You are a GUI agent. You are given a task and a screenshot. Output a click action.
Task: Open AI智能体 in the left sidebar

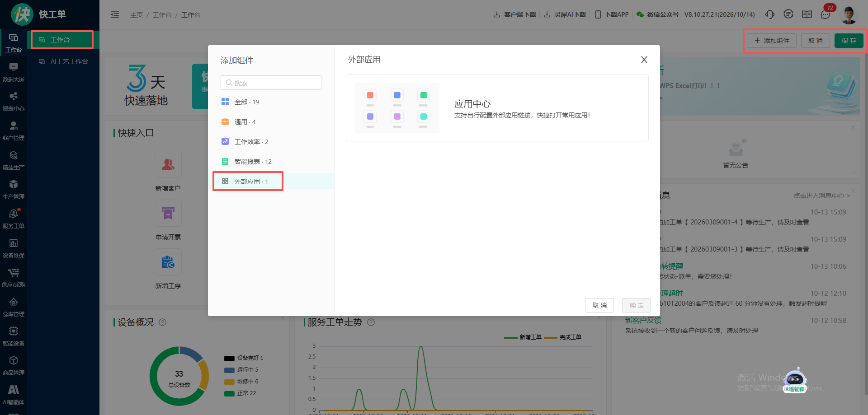(x=14, y=396)
